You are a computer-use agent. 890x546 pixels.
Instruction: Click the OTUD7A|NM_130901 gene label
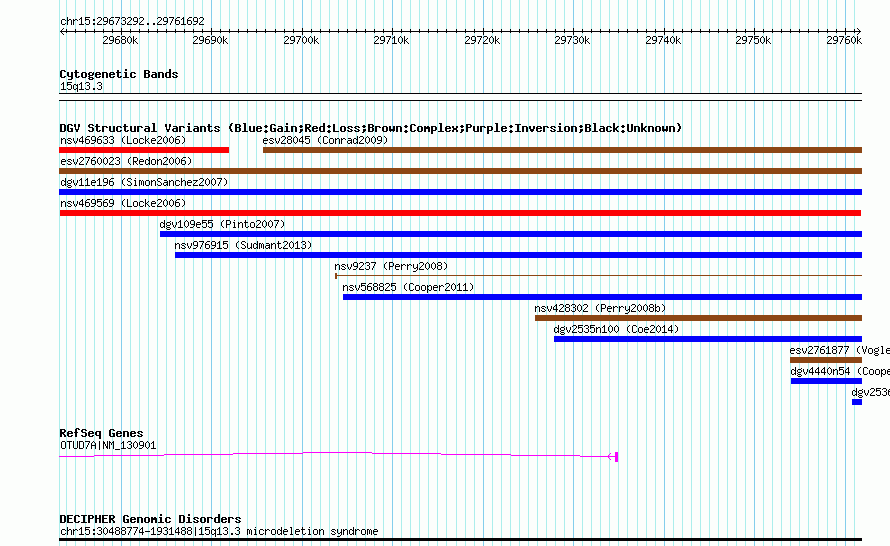(x=108, y=446)
